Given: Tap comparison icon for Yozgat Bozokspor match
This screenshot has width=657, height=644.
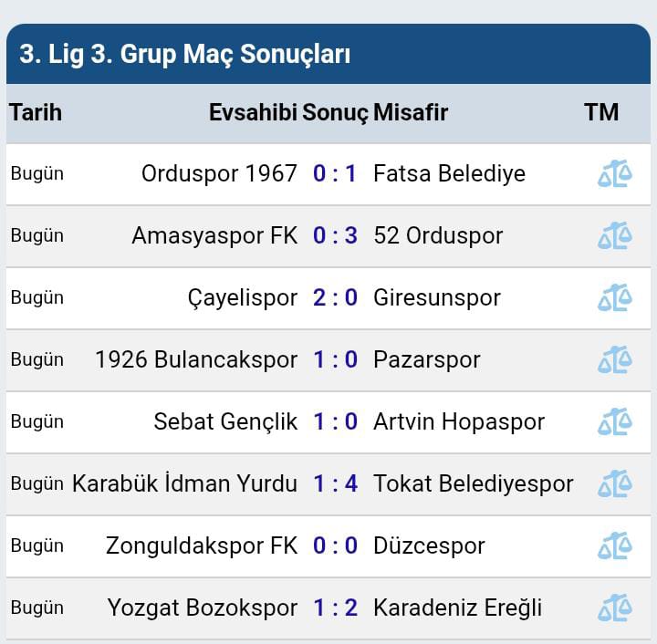Looking at the screenshot, I should 614,608.
